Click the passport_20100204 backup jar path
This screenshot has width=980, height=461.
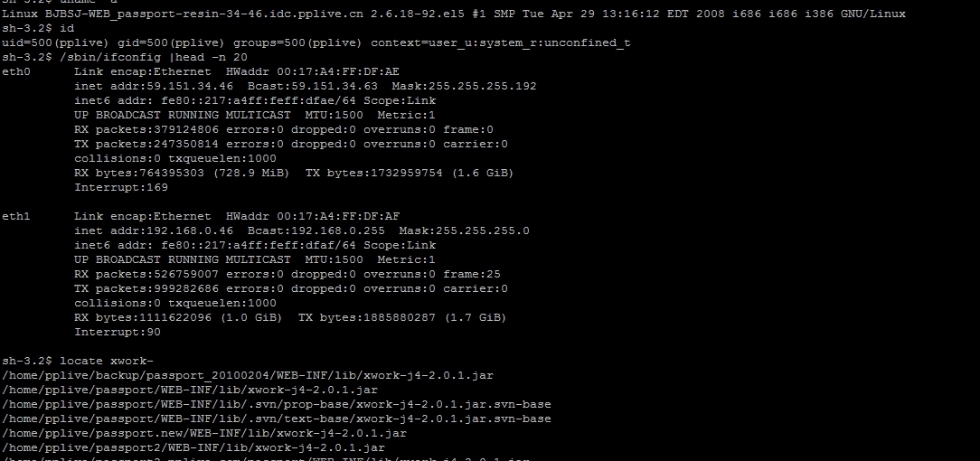(248, 375)
